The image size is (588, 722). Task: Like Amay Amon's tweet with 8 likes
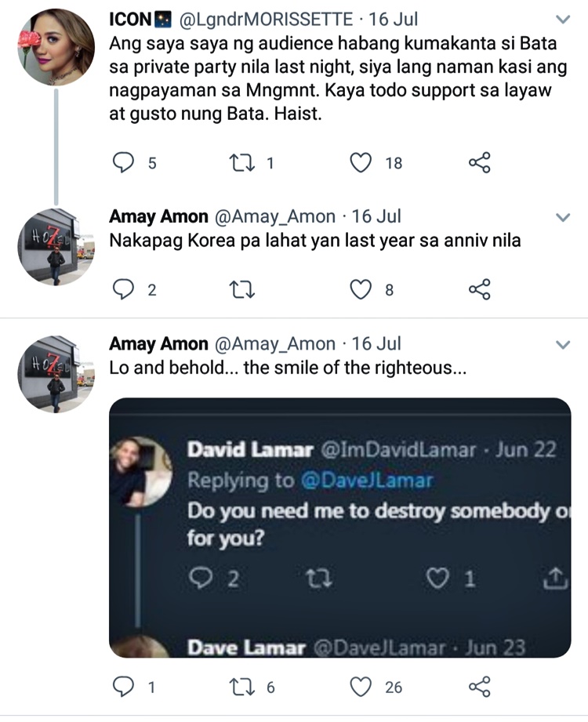361,289
